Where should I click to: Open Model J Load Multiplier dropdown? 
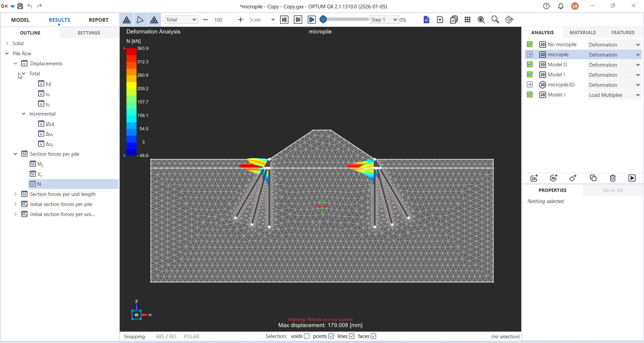click(638, 95)
